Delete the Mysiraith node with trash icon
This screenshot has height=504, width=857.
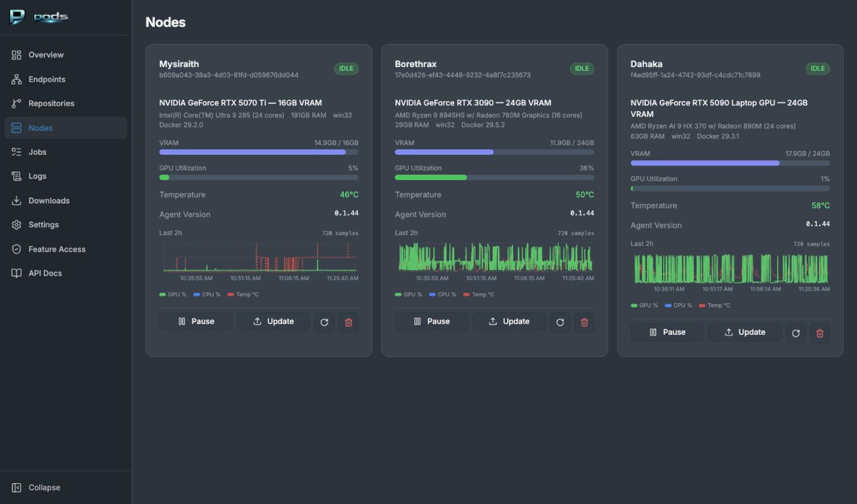pos(348,322)
